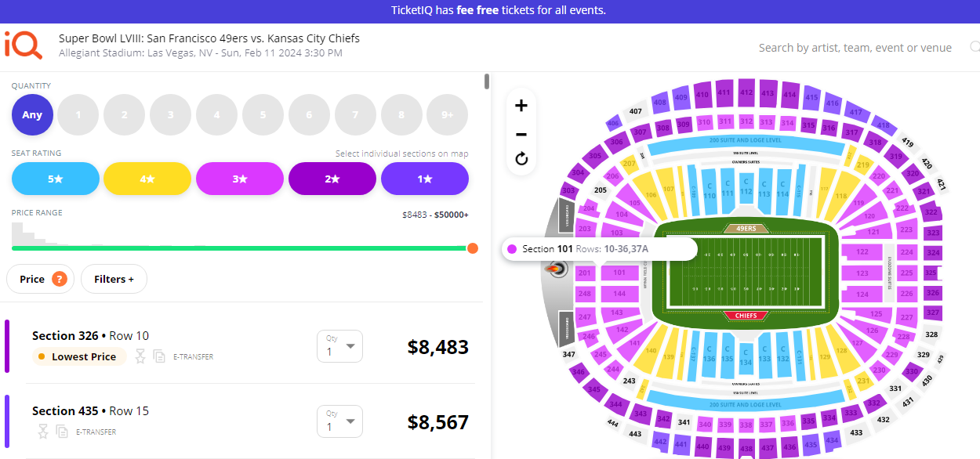Open the orange price help icon

click(59, 279)
